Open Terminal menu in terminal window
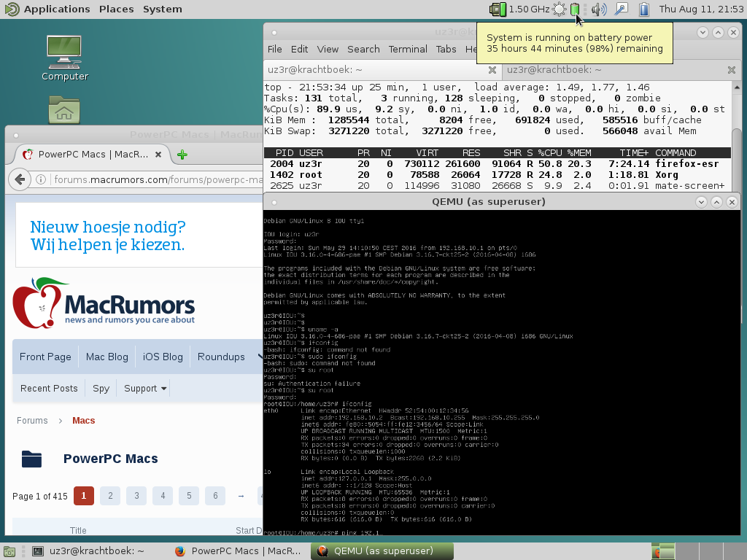 point(408,49)
